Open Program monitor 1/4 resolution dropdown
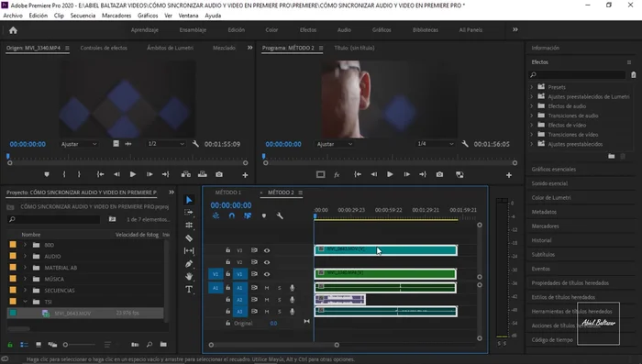 (x=436, y=144)
